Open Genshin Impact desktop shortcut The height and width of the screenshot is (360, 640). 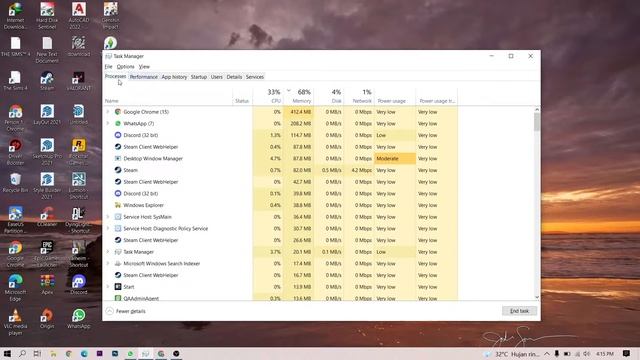[x=110, y=16]
